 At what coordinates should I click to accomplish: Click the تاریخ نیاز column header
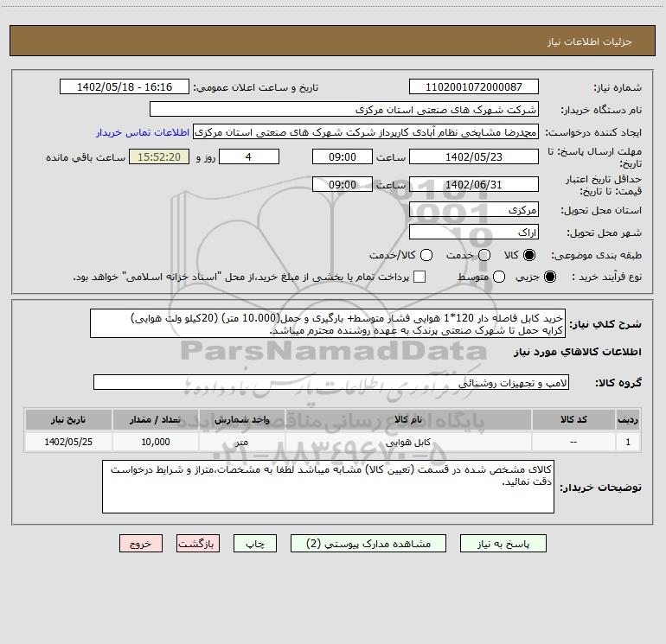68,419
